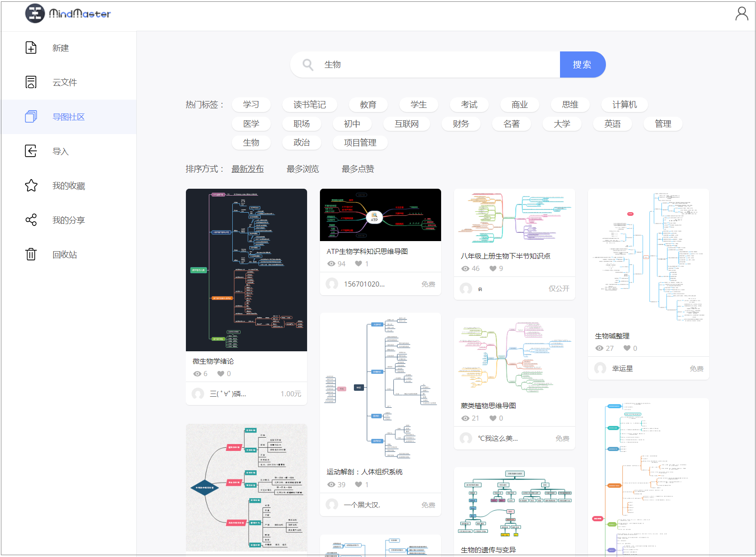Select the 计算机 tag
756x557 pixels.
[625, 105]
